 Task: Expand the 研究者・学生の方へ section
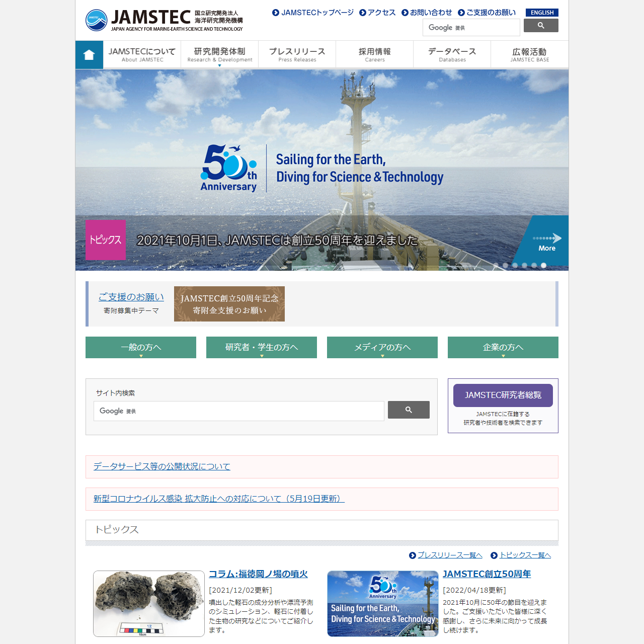[262, 347]
